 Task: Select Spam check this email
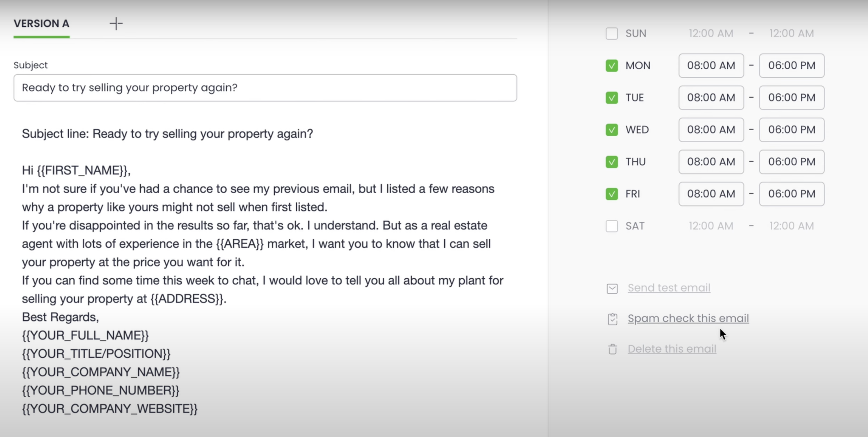[688, 318]
